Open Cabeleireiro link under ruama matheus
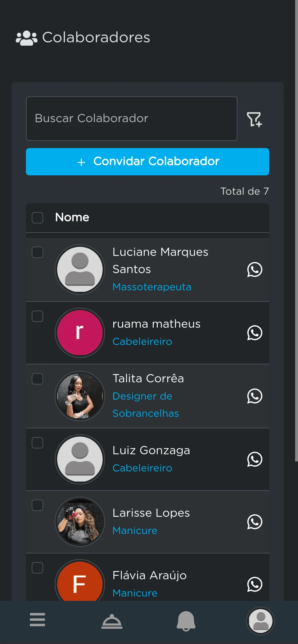This screenshot has width=298, height=644. pyautogui.click(x=143, y=341)
